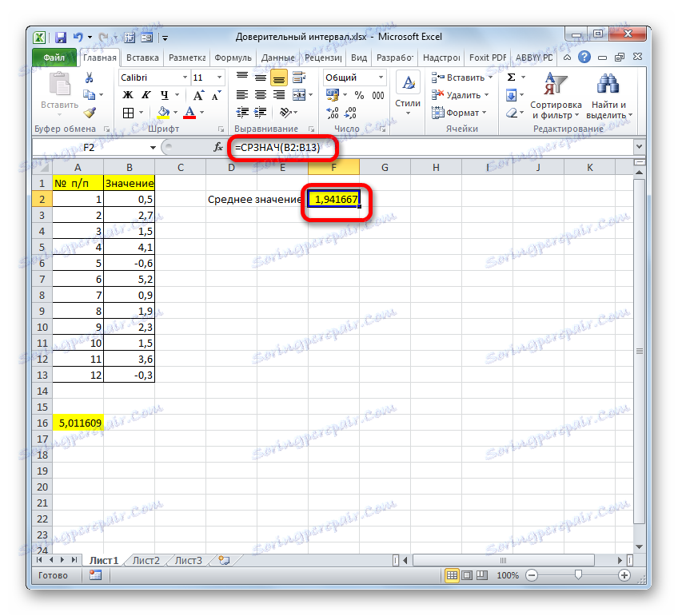The height and width of the screenshot is (616, 678).
Task: Toggle wrap text in the cell
Action: coord(299,77)
